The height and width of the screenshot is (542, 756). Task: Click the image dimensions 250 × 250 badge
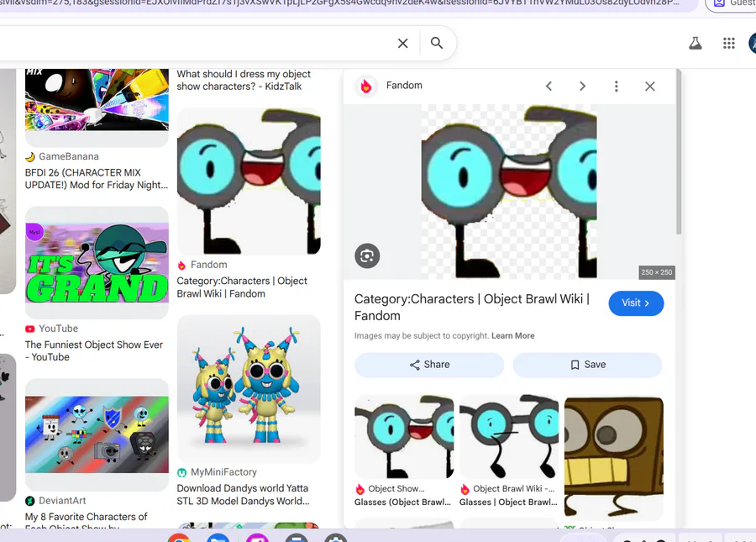pos(656,272)
